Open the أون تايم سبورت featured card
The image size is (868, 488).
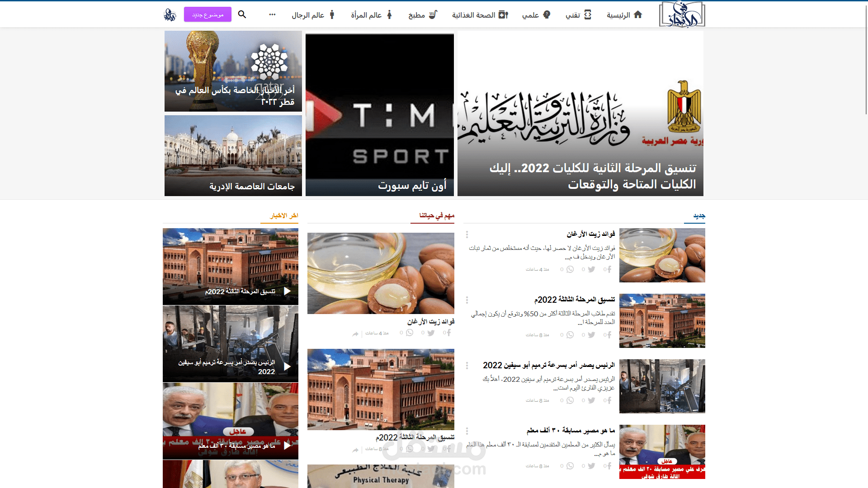coord(380,113)
